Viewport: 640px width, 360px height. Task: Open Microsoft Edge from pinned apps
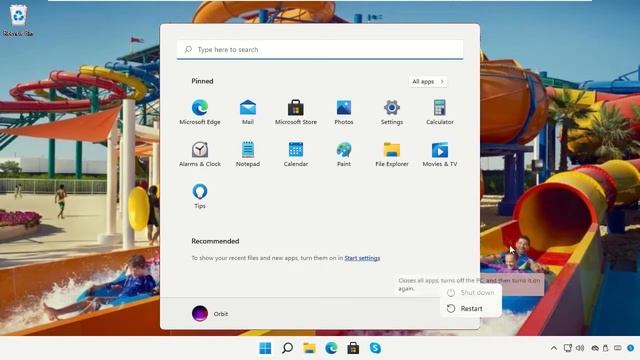(x=200, y=112)
